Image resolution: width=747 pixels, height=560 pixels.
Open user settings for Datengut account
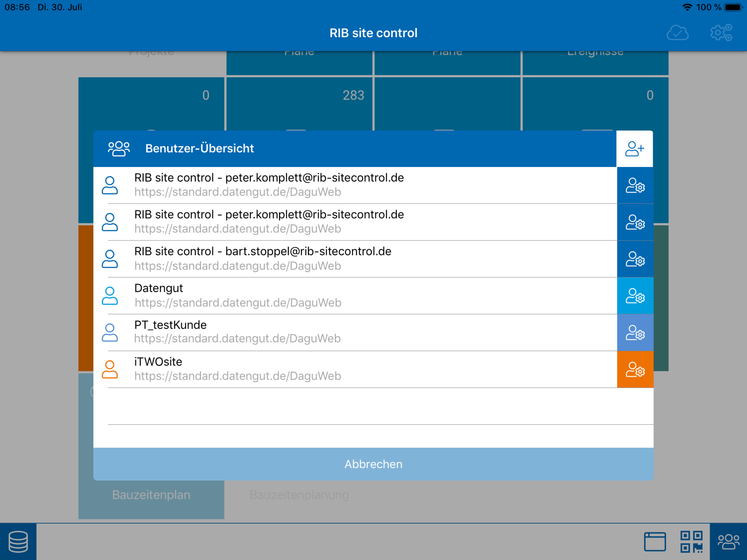pyautogui.click(x=635, y=296)
